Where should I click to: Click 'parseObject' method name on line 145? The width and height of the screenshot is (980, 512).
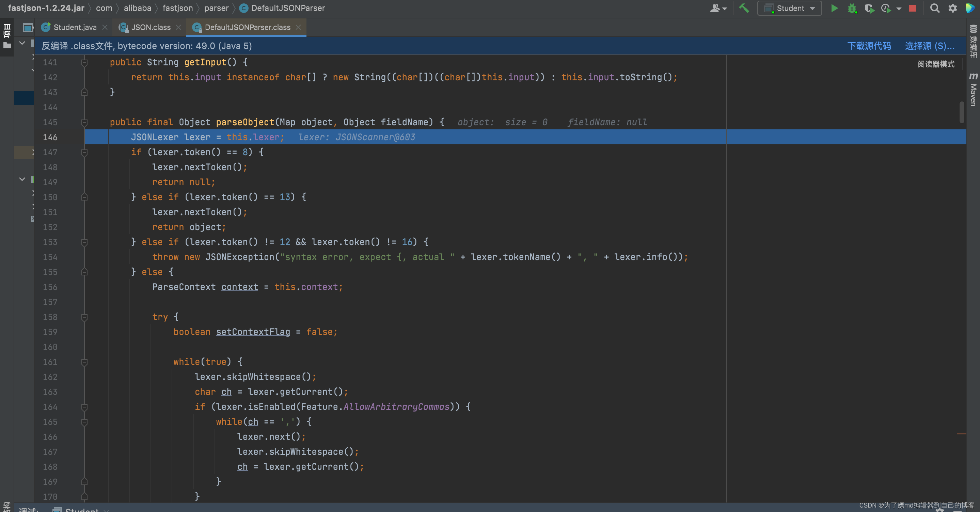coord(245,123)
